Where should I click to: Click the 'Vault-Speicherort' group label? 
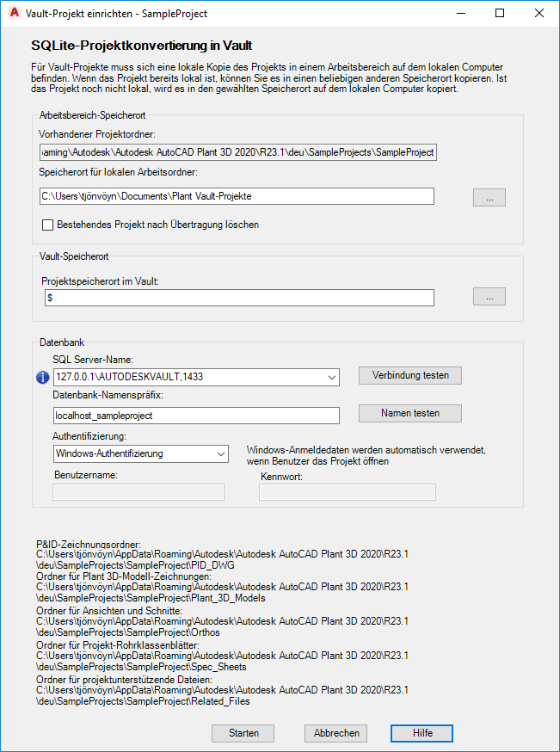(x=74, y=256)
